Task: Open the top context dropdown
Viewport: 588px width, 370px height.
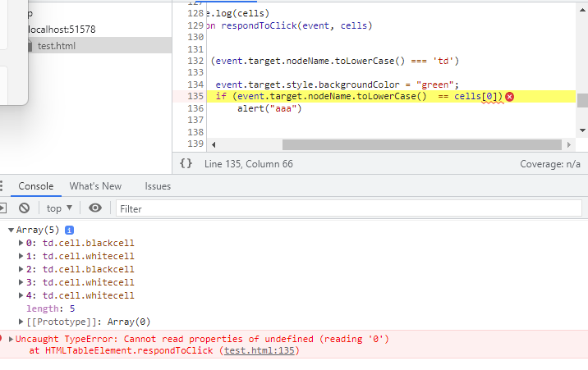Action: tap(59, 208)
